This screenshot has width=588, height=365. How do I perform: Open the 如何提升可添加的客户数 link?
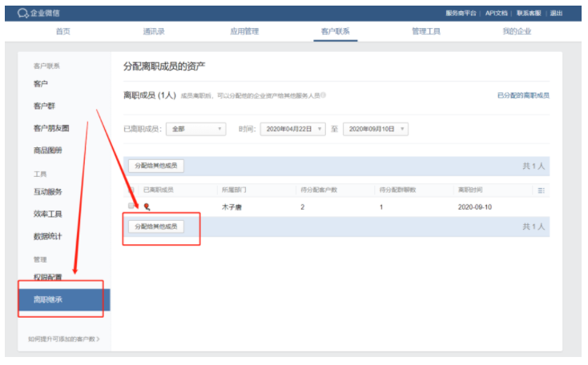point(64,339)
